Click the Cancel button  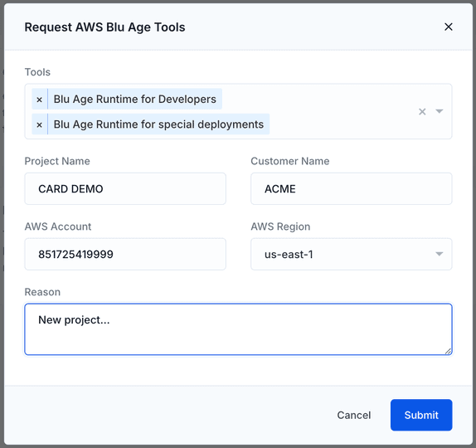pos(354,415)
